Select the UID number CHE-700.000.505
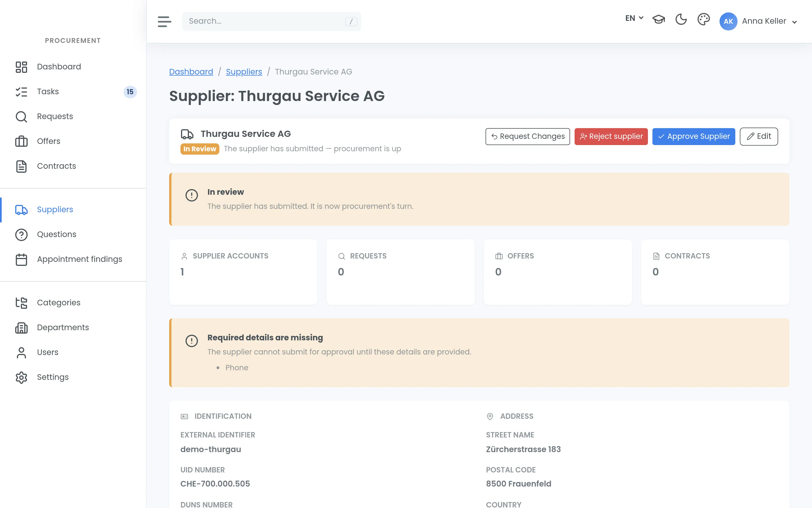The width and height of the screenshot is (812, 508). point(215,484)
